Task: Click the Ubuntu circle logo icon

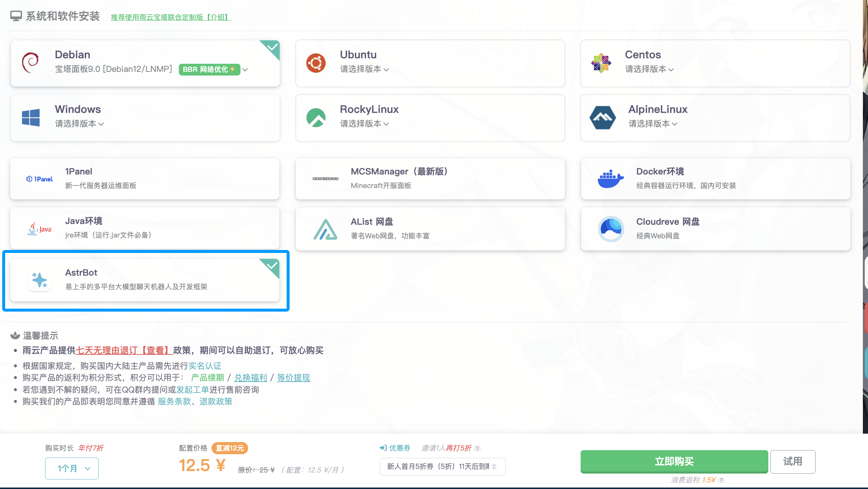Action: point(316,63)
